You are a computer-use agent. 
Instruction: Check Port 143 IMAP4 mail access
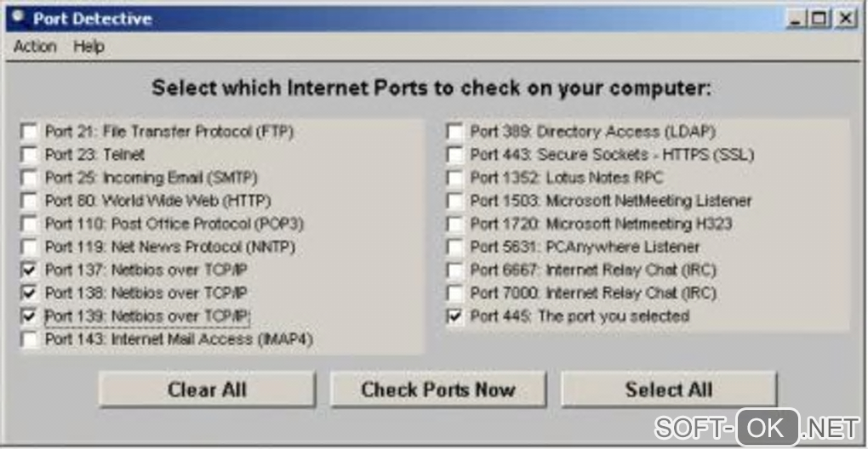(30, 339)
